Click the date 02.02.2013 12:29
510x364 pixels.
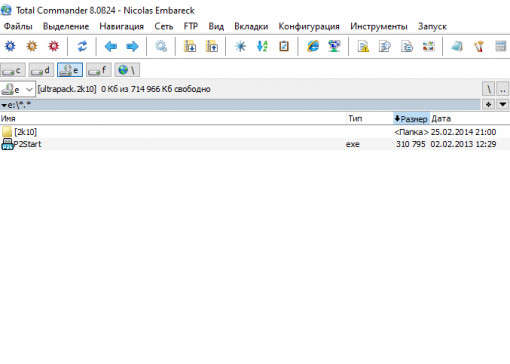point(463,144)
